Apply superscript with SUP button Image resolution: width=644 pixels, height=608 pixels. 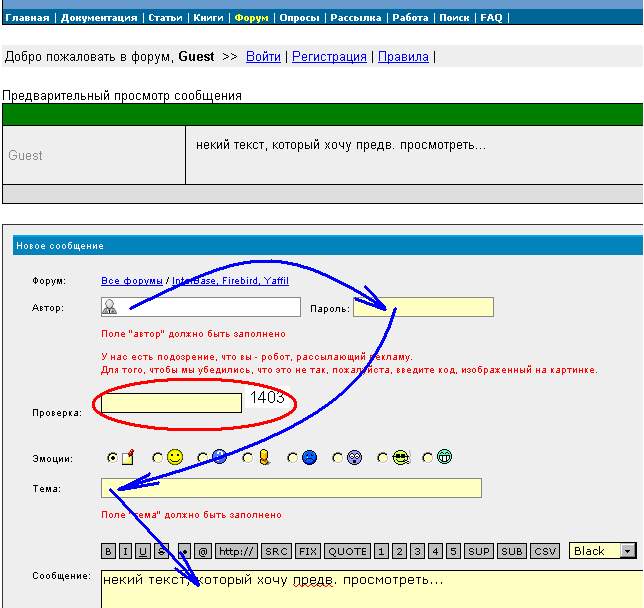coord(481,551)
